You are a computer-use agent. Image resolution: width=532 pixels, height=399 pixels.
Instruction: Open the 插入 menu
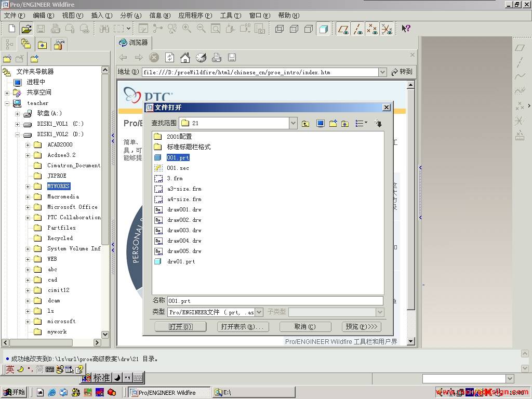(101, 16)
